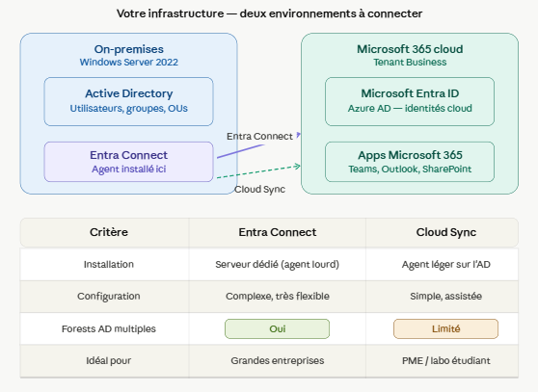Image resolution: width=538 pixels, height=392 pixels.
Task: Click the Configuration row label
Action: coord(109,297)
